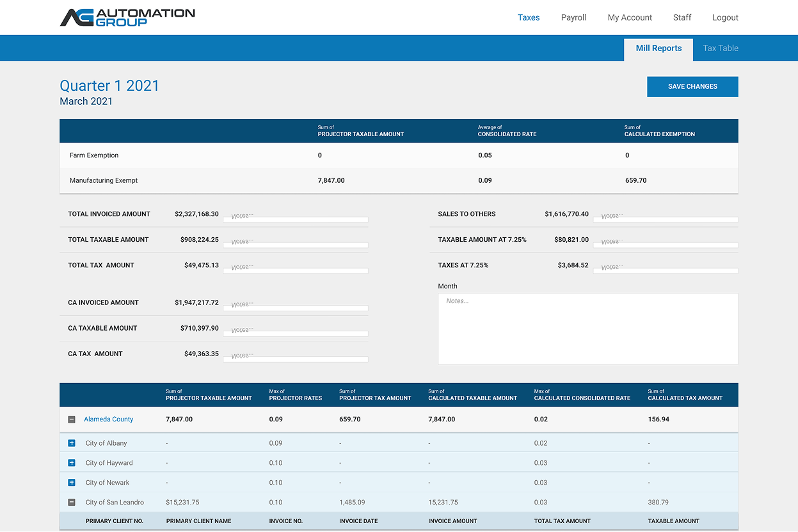This screenshot has width=798, height=532.
Task: Open the Alameda County link
Action: tap(109, 419)
